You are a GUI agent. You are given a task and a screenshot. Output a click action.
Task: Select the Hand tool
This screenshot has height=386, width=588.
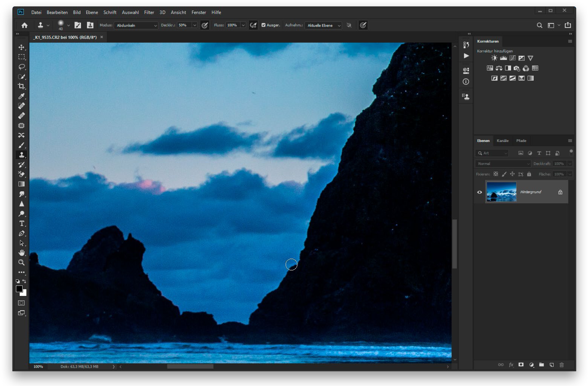(x=22, y=253)
